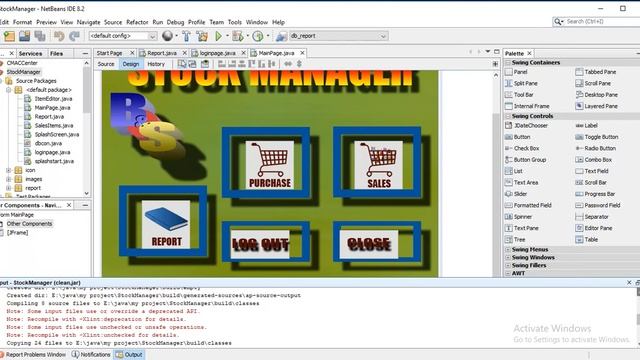Image resolution: width=640 pixels, height=360 pixels.
Task: Expand the icon package folder
Action: click(9, 170)
